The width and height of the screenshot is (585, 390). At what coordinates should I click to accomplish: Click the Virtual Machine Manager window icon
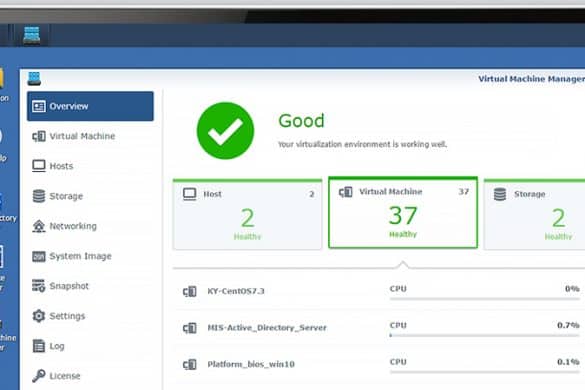coord(34,79)
